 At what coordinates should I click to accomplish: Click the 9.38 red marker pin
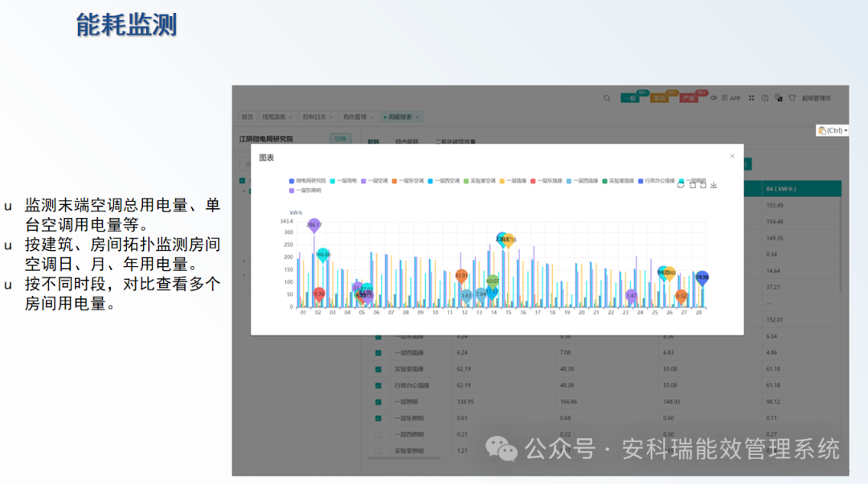click(319, 294)
